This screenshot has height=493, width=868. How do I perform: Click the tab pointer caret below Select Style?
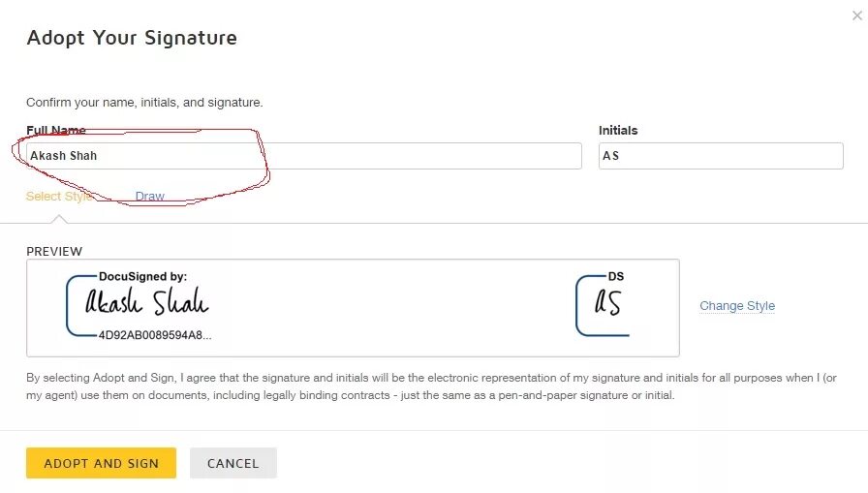(x=59, y=218)
